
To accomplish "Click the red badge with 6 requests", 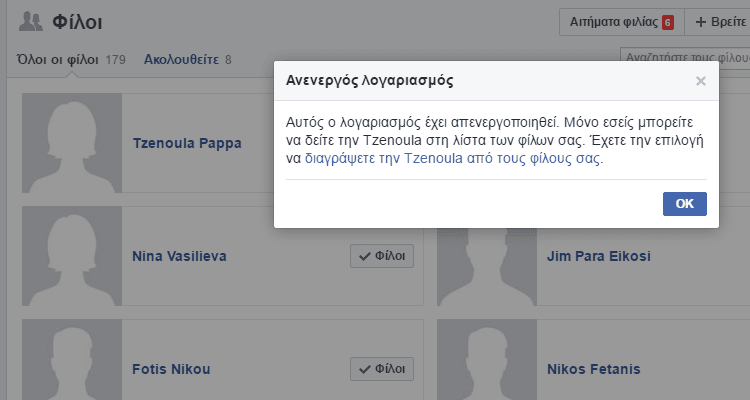I will click(668, 22).
